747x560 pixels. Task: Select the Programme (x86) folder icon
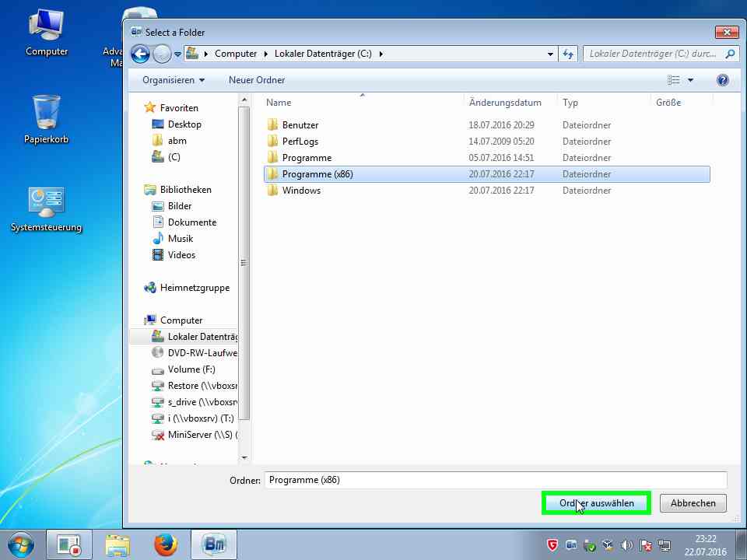(x=272, y=173)
